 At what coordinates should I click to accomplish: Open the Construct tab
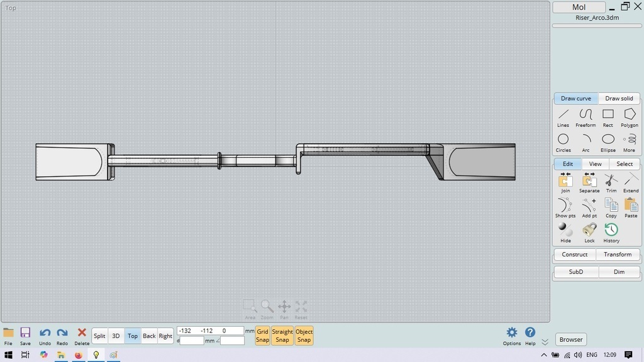(575, 255)
